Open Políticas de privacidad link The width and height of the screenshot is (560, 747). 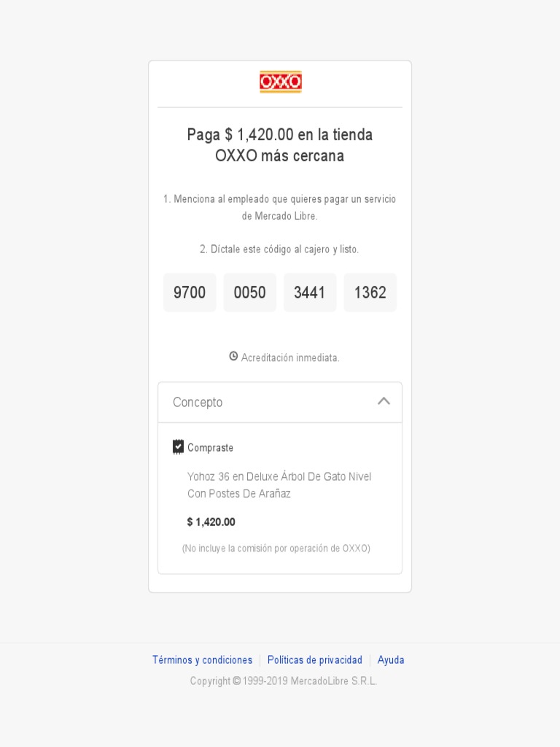tap(314, 660)
